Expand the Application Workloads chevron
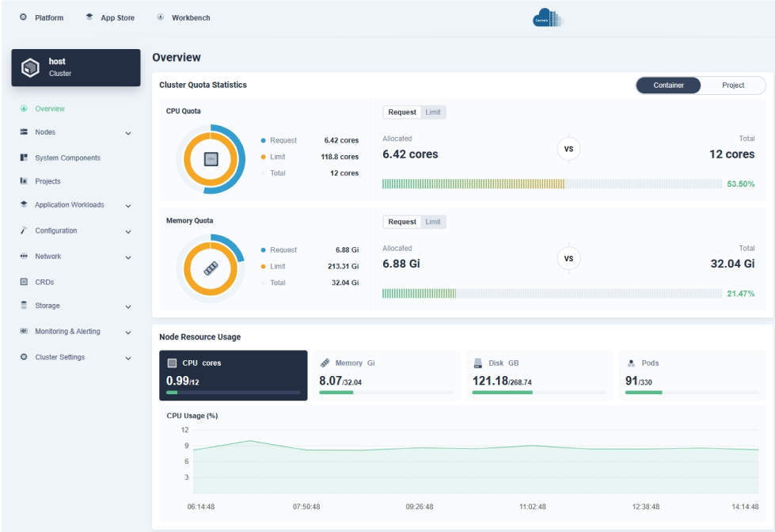 (128, 206)
